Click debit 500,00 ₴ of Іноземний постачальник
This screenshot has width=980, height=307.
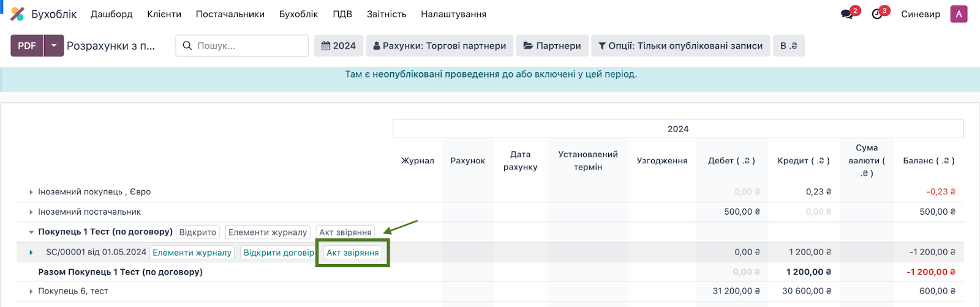click(x=742, y=212)
